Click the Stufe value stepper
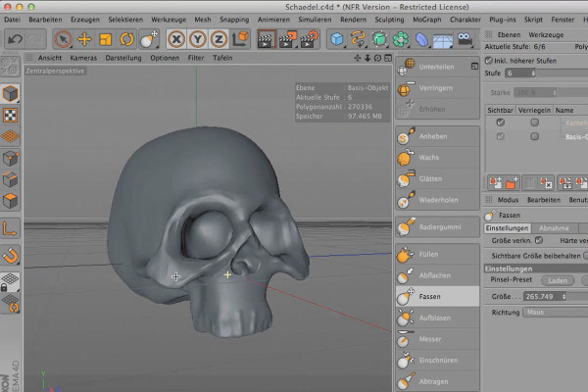The width and height of the screenshot is (588, 392). coord(533,73)
